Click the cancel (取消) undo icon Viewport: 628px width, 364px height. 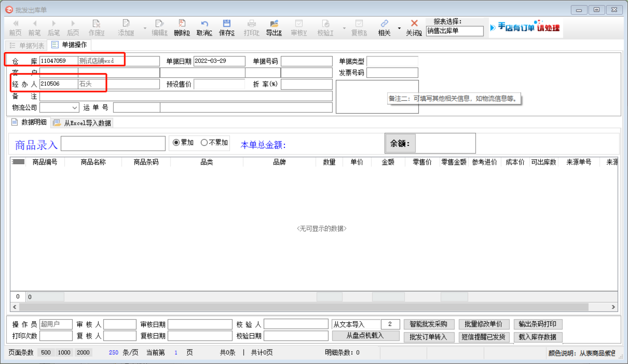(x=204, y=24)
